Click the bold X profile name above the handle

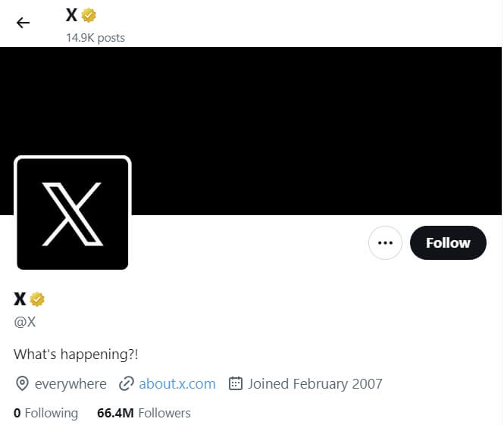point(20,299)
